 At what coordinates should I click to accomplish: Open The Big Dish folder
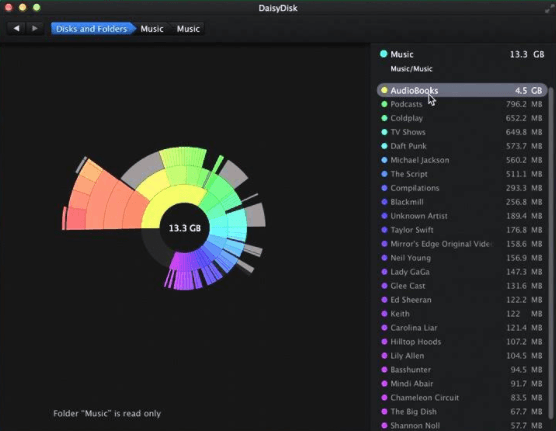click(x=462, y=411)
